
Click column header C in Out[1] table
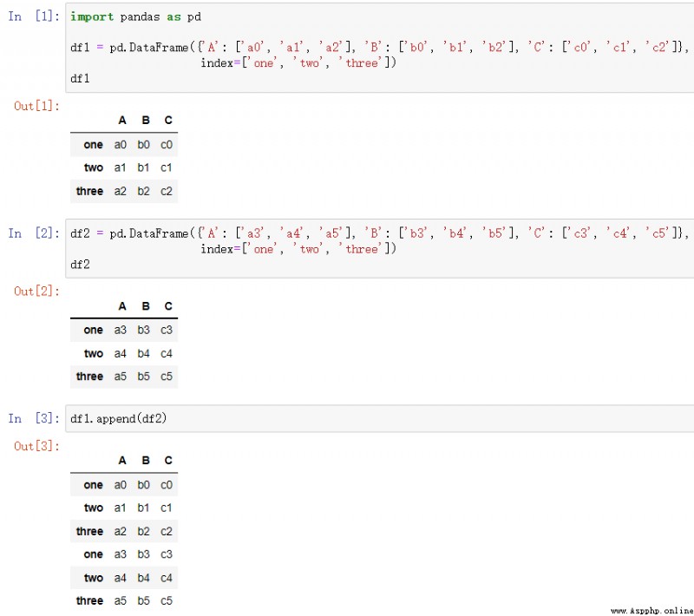(x=168, y=121)
